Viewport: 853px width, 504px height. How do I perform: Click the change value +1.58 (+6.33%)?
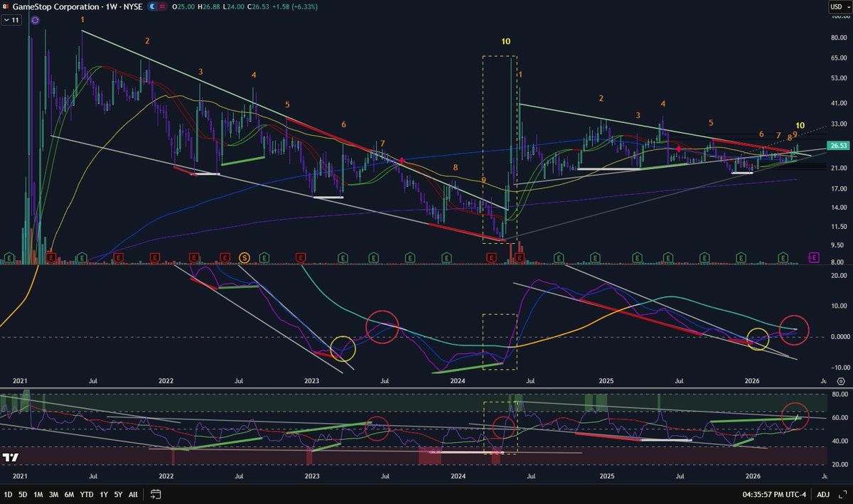(296, 6)
